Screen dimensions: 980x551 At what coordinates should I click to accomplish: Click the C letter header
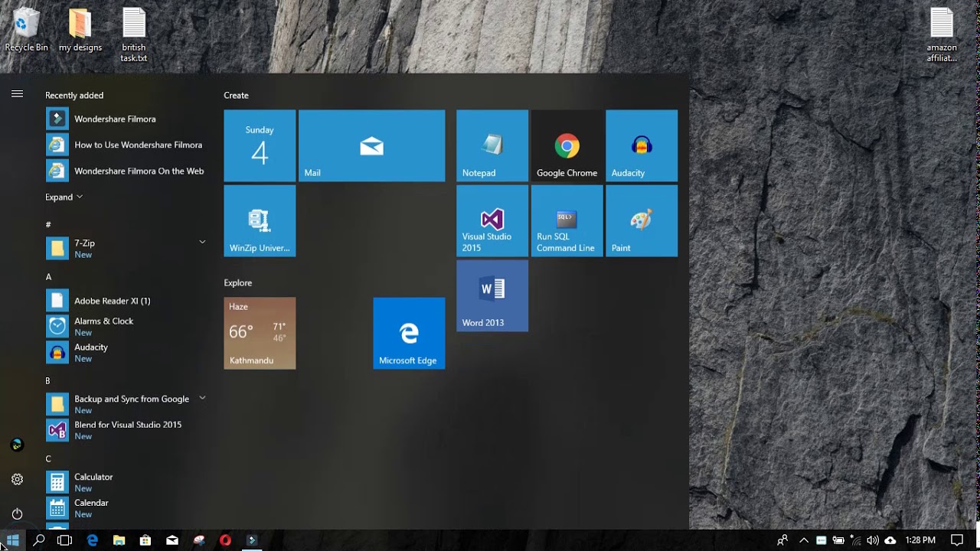tap(48, 459)
